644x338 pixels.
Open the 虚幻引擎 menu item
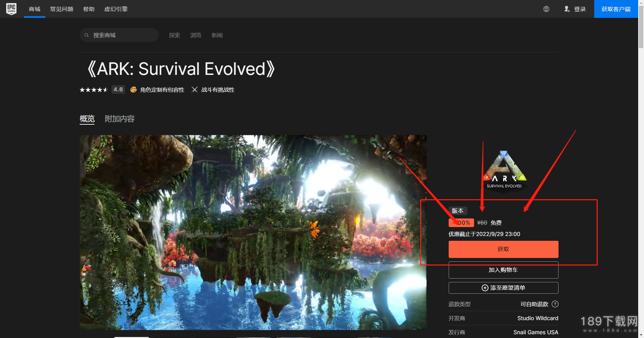116,9
